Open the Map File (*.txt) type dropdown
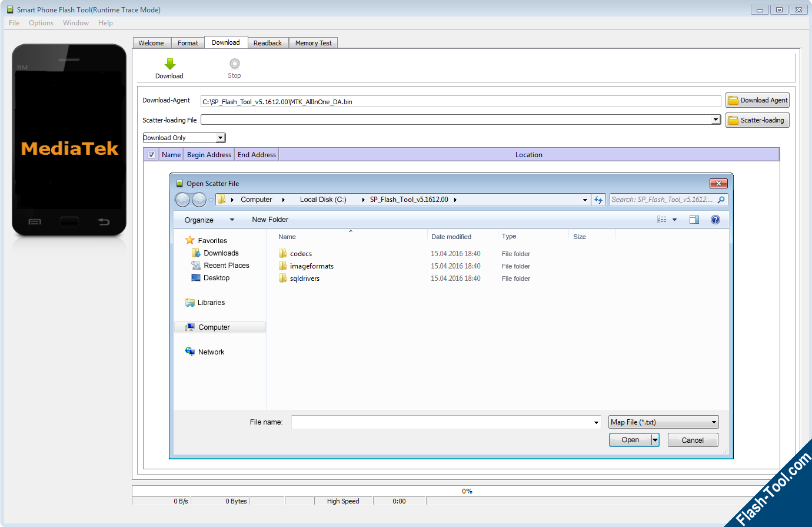This screenshot has width=812, height=527. 714,422
